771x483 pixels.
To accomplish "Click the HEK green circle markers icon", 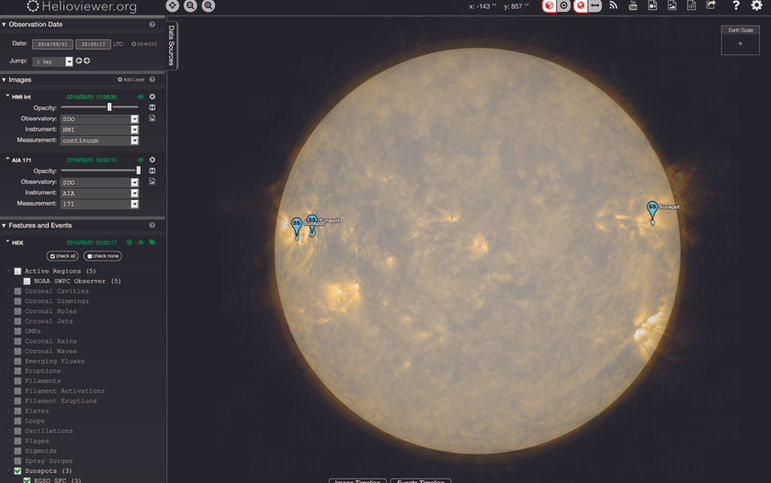I will point(129,242).
